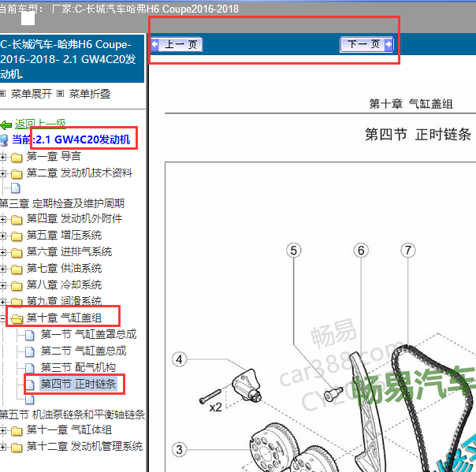Expand 第七章 供油系统 node
The image size is (476, 472).
(2, 269)
